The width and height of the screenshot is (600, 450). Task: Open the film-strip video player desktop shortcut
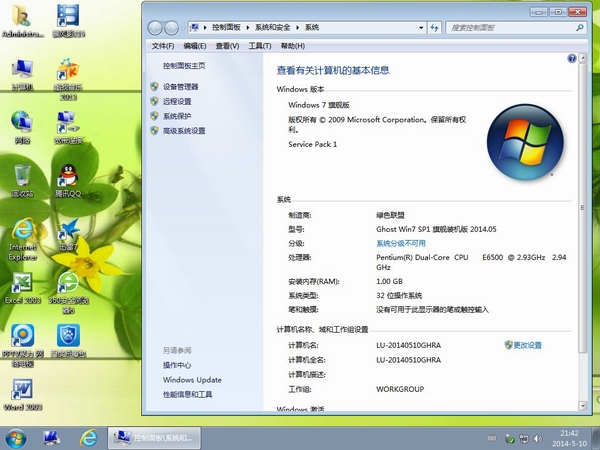68,20
